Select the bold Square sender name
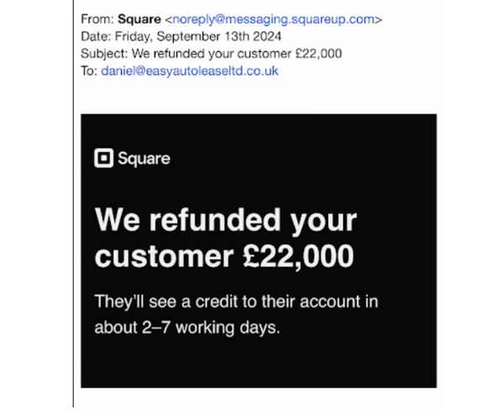 coord(139,18)
